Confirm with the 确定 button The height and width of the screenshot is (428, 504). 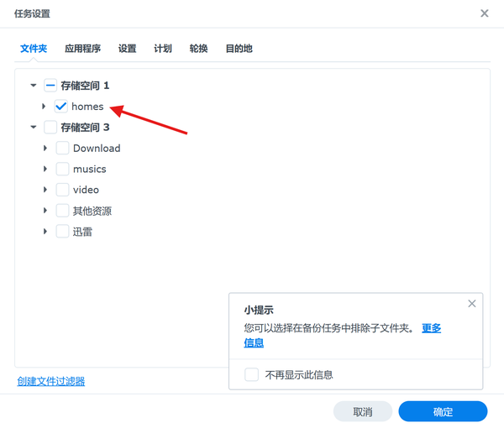tap(443, 411)
